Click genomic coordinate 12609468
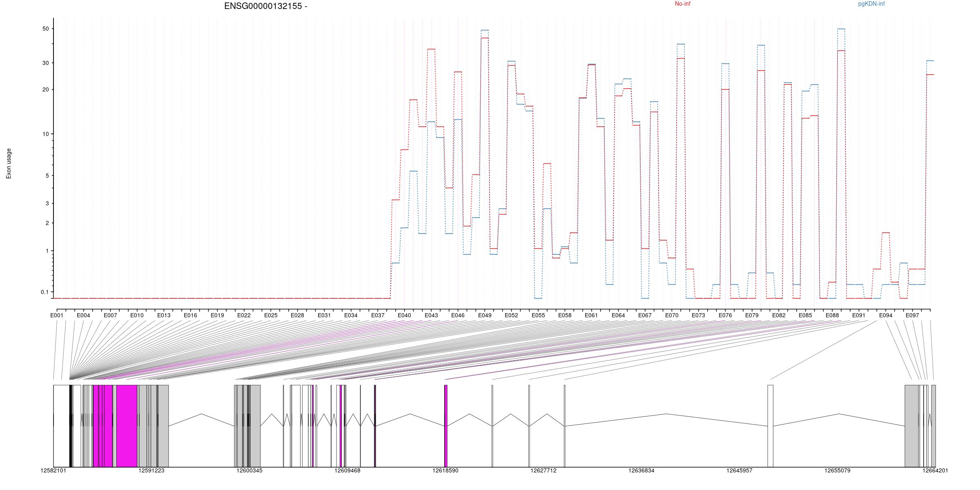This screenshot has width=980, height=490. (347, 470)
